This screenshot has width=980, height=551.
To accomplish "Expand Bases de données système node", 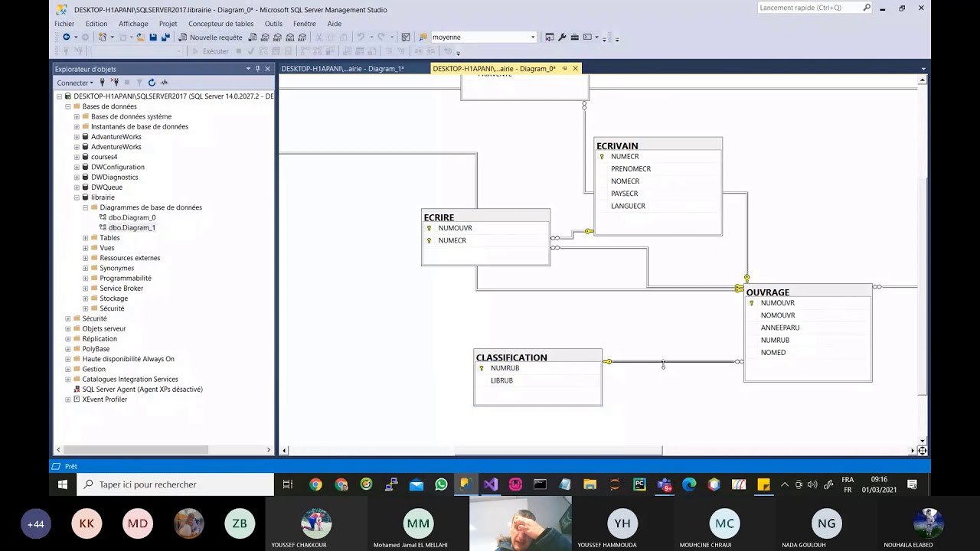I will (77, 116).
